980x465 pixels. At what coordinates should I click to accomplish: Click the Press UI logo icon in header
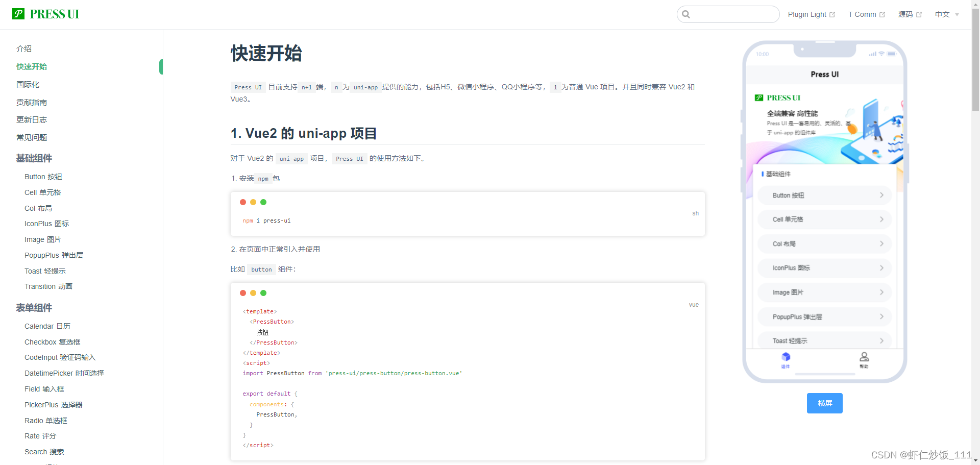[x=18, y=14]
